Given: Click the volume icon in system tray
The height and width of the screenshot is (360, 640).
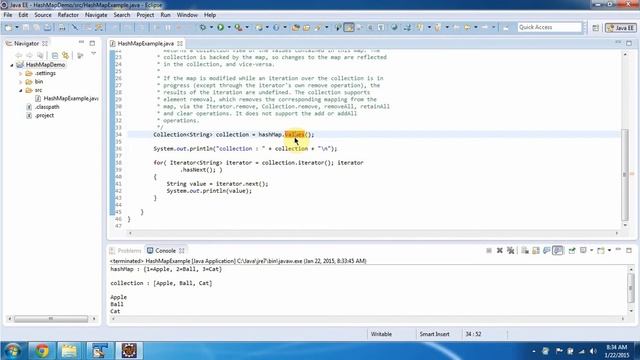Looking at the screenshot, I should [x=593, y=351].
